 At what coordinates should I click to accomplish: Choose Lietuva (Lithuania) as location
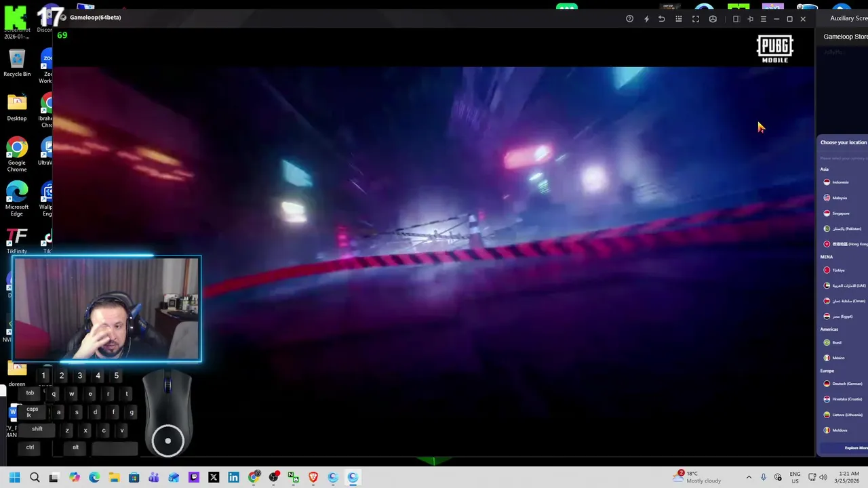[842, 415]
